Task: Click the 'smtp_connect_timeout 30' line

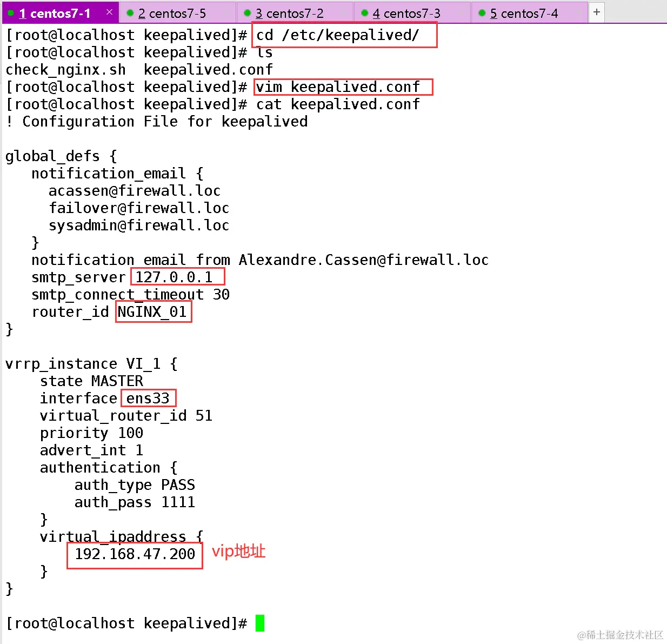Action: pos(130,295)
